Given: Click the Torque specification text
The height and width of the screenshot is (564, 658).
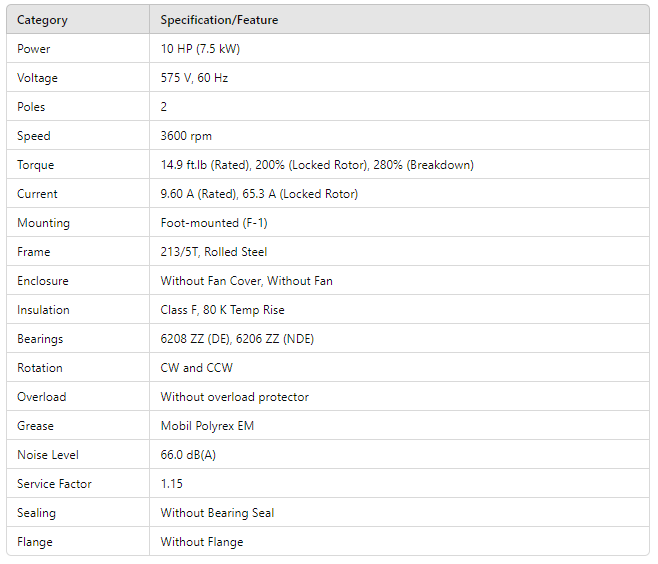Looking at the screenshot, I should point(317,165).
